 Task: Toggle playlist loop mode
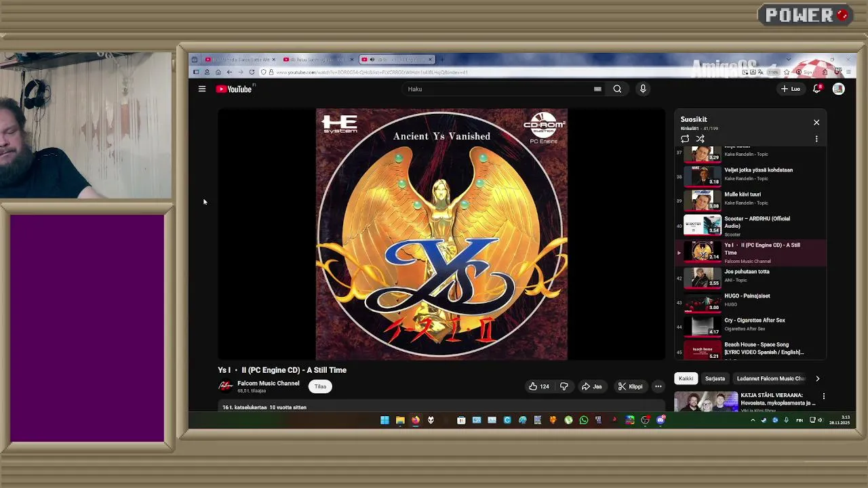point(685,139)
